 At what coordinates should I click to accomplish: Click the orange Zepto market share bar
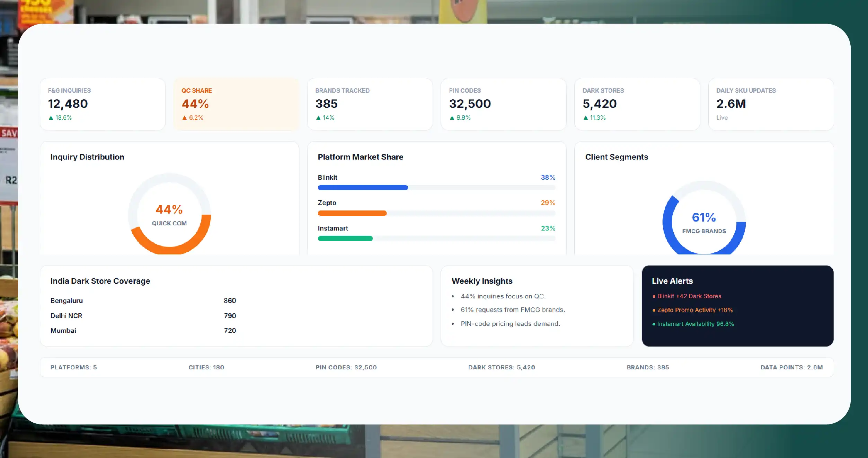click(x=352, y=213)
